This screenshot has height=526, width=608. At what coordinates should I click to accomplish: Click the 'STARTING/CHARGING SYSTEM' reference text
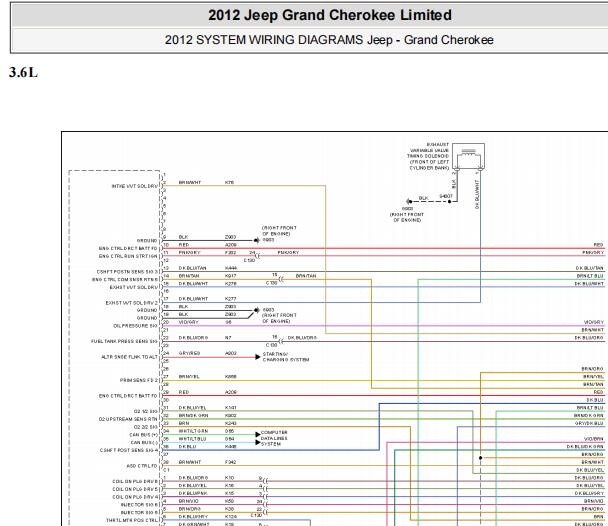[x=286, y=357]
